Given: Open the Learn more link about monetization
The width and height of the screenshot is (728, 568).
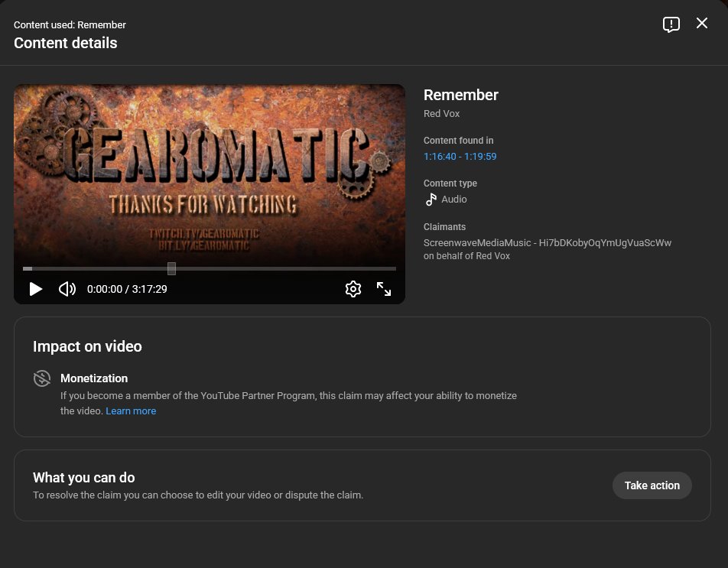Looking at the screenshot, I should click(x=131, y=411).
